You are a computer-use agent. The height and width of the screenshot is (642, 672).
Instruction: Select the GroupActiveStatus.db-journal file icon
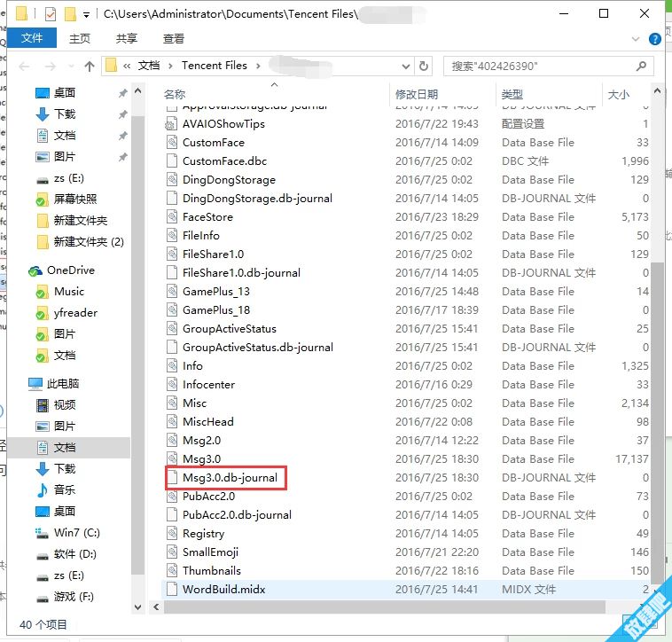[171, 348]
